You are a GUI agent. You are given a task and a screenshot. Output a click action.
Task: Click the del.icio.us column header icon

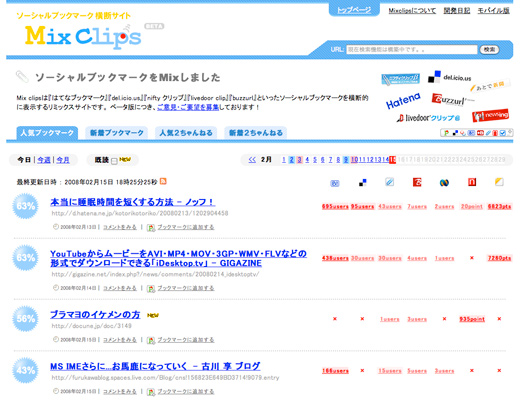362,182
